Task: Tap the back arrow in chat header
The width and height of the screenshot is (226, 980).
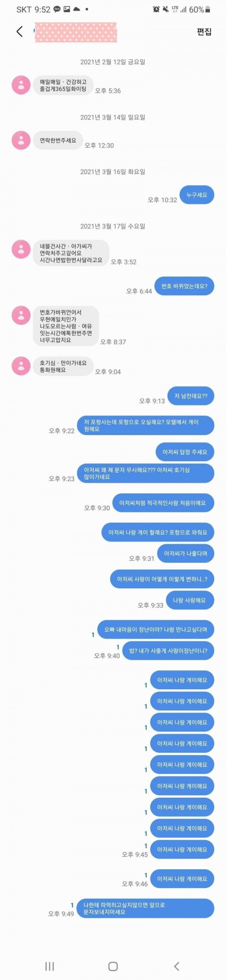Action: (x=20, y=32)
